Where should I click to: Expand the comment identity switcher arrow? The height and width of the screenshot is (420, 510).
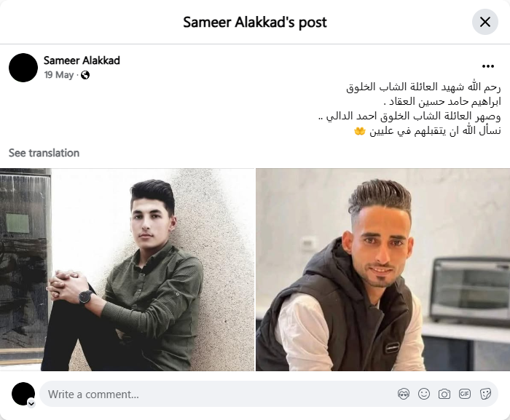[31, 404]
